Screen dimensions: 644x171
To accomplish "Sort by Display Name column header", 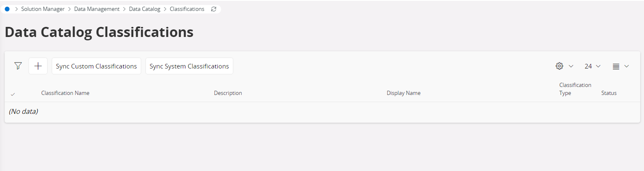I will 404,93.
